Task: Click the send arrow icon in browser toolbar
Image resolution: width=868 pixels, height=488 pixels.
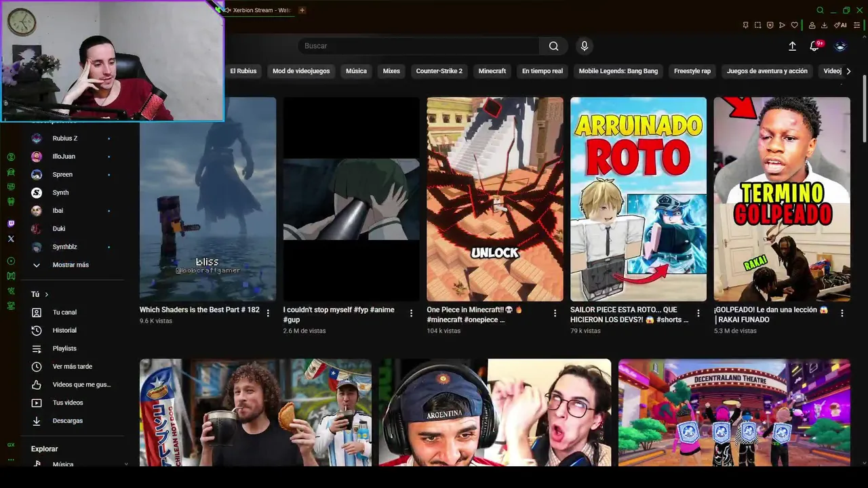Action: click(x=782, y=25)
